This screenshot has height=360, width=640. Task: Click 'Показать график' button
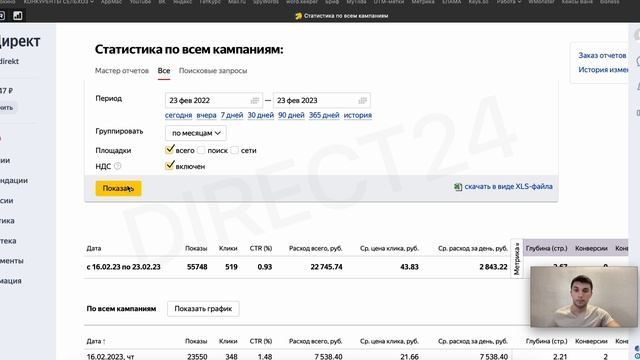click(203, 309)
